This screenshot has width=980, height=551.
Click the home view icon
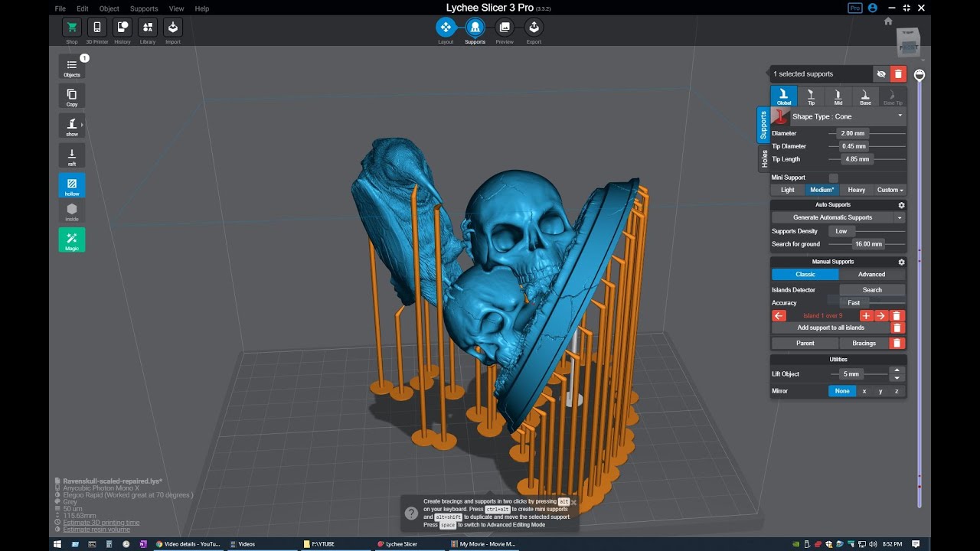coord(888,21)
